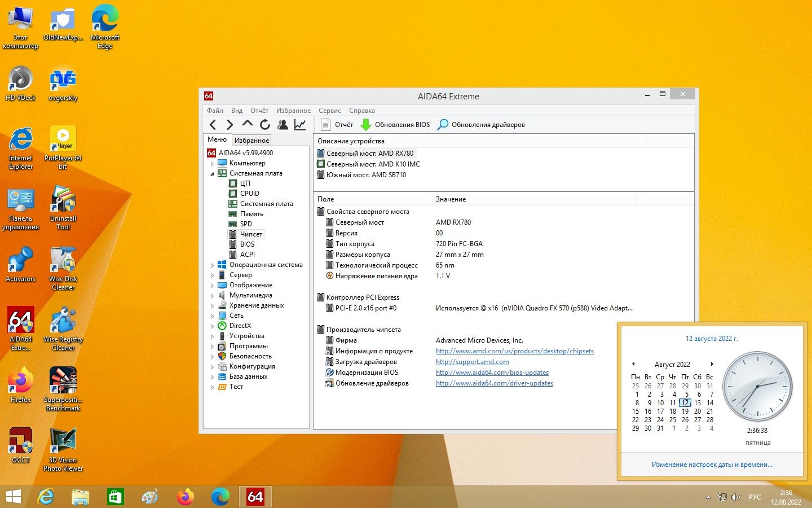Image resolution: width=812 pixels, height=508 pixels.
Task: Go up one level with the Up arrow
Action: coord(247,124)
